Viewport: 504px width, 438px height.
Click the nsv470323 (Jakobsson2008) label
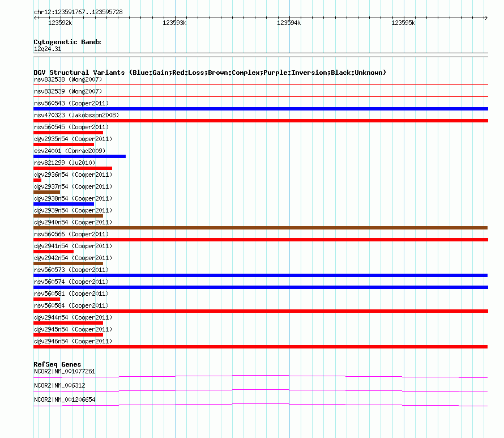click(x=76, y=115)
